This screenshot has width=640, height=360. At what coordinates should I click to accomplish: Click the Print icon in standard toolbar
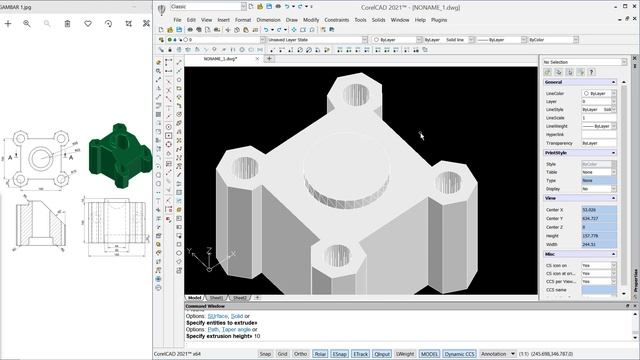click(x=190, y=30)
